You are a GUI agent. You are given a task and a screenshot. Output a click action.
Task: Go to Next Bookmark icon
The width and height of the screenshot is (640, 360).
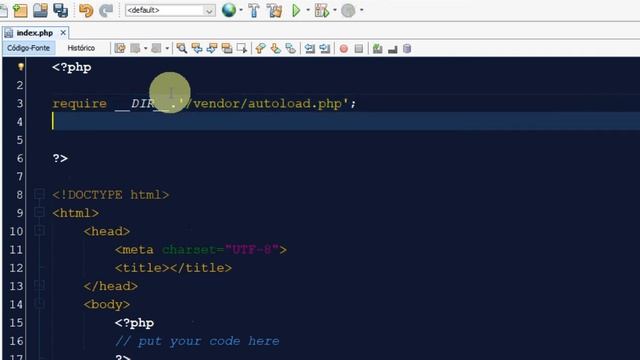pos(276,49)
